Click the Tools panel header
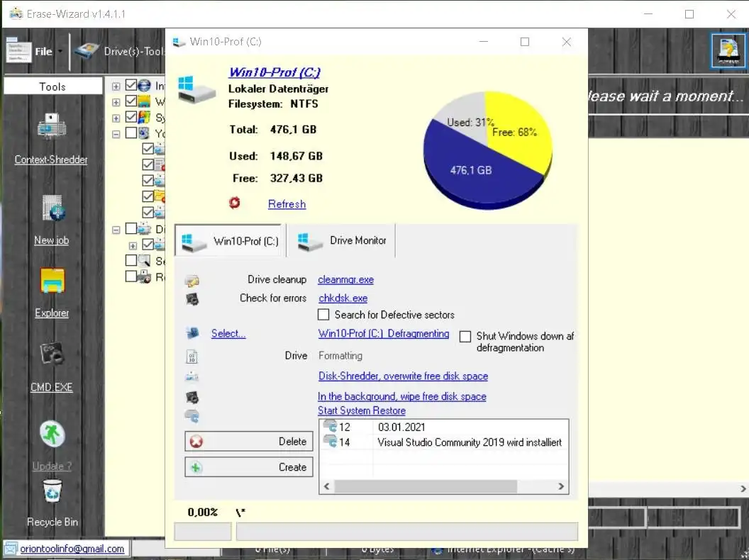Image resolution: width=749 pixels, height=560 pixels. point(52,86)
